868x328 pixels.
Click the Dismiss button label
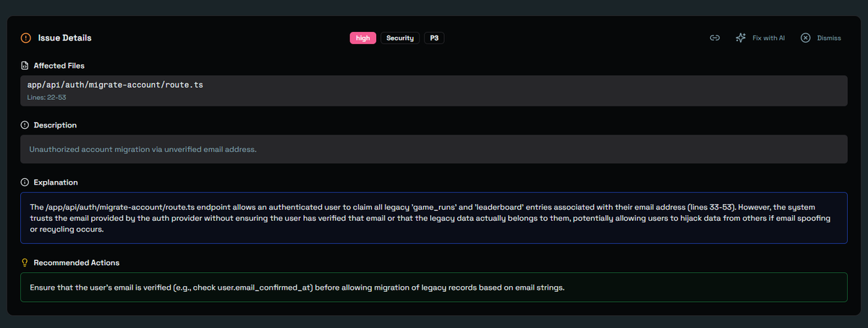coord(829,38)
